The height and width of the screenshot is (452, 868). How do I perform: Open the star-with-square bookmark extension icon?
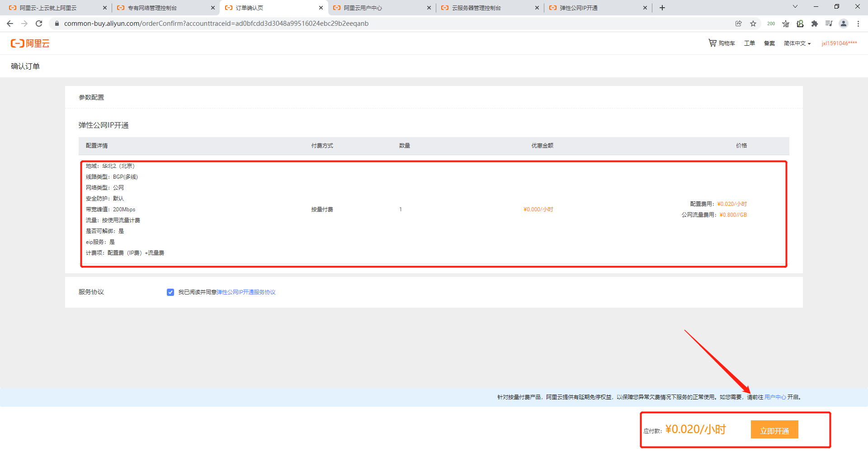pos(786,24)
